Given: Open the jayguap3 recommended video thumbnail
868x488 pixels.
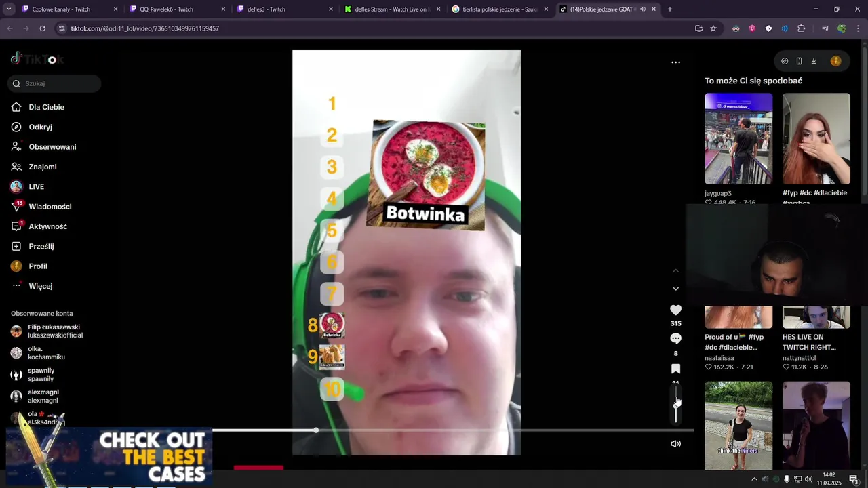Looking at the screenshot, I should 738,139.
